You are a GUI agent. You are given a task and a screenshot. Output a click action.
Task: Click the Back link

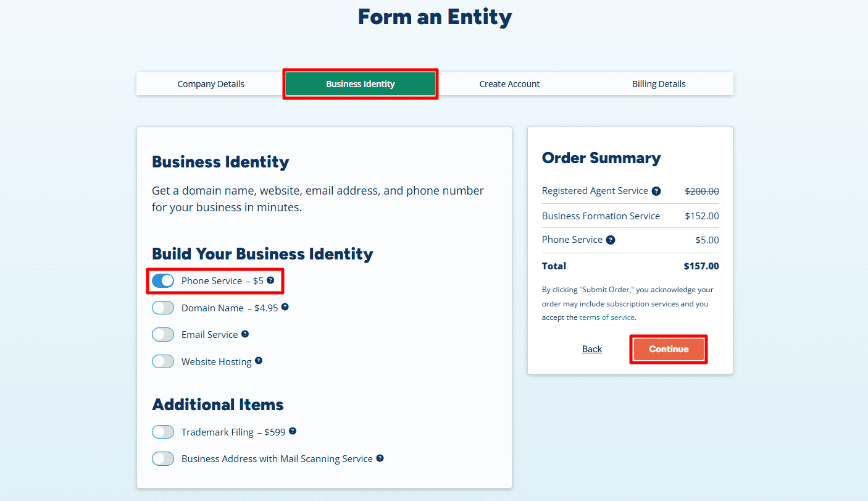591,348
